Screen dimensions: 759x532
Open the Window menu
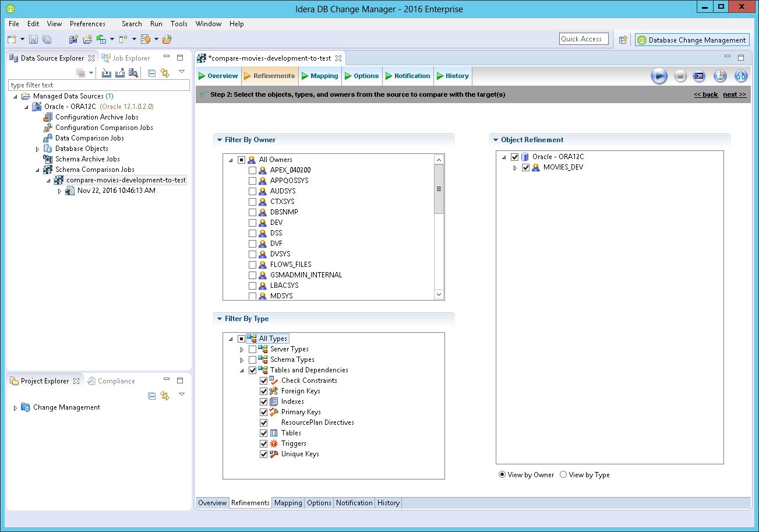click(x=209, y=24)
